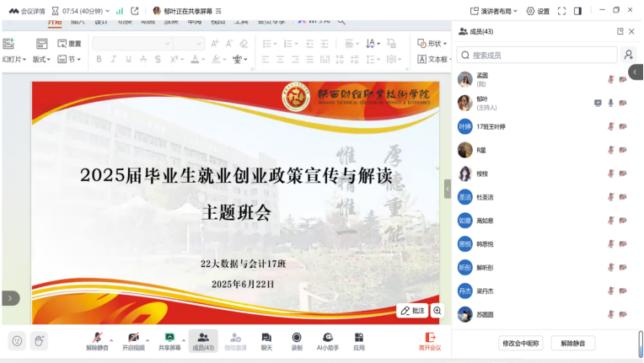
Task: Expand the left dark arrow tab
Action: (10, 298)
